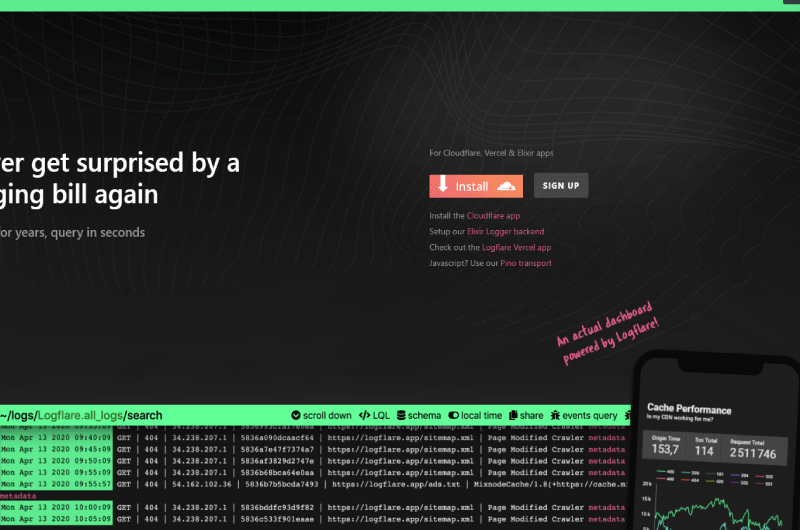Click timestamp Mon Apr 13 2020 10:05:09
The height and width of the screenshot is (530, 800).
56,519
